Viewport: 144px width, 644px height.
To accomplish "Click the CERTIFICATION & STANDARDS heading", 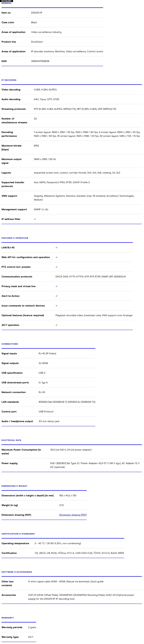I will [18, 534].
